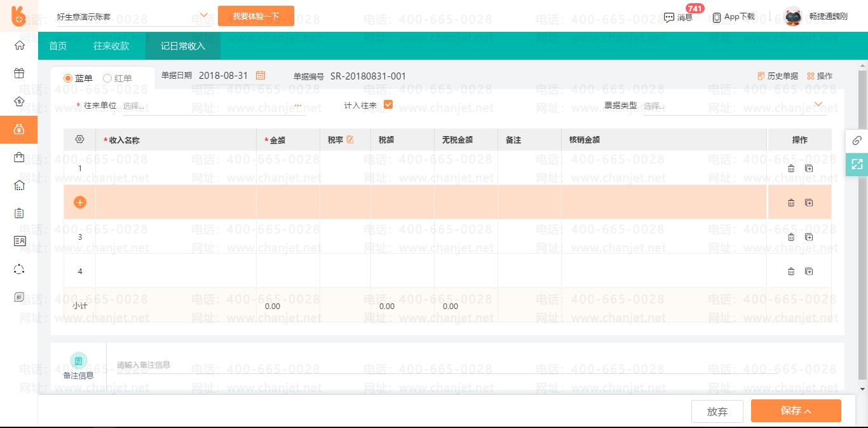The width and height of the screenshot is (868, 428).
Task: Open the shopping bag sidebar icon
Action: [19, 157]
